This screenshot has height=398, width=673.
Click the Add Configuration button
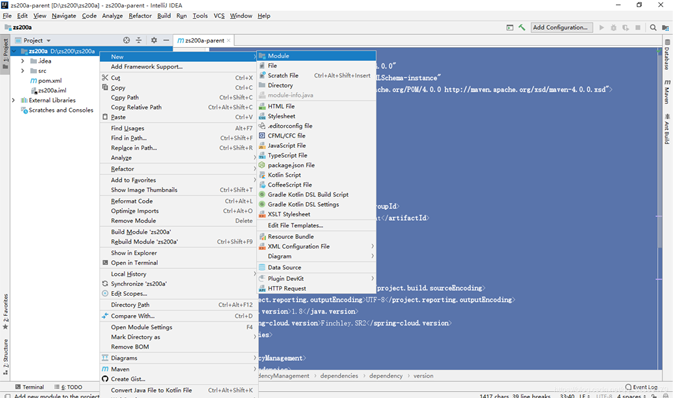(x=562, y=27)
